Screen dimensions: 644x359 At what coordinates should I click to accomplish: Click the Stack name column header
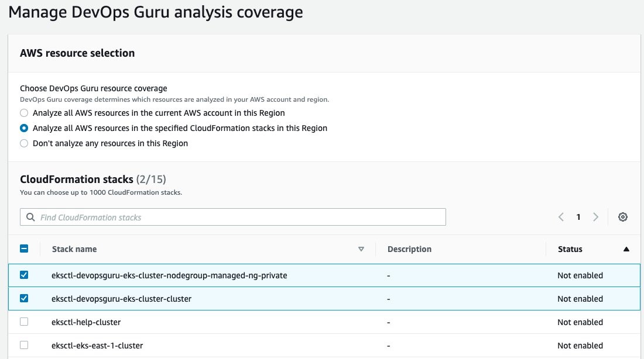point(74,249)
